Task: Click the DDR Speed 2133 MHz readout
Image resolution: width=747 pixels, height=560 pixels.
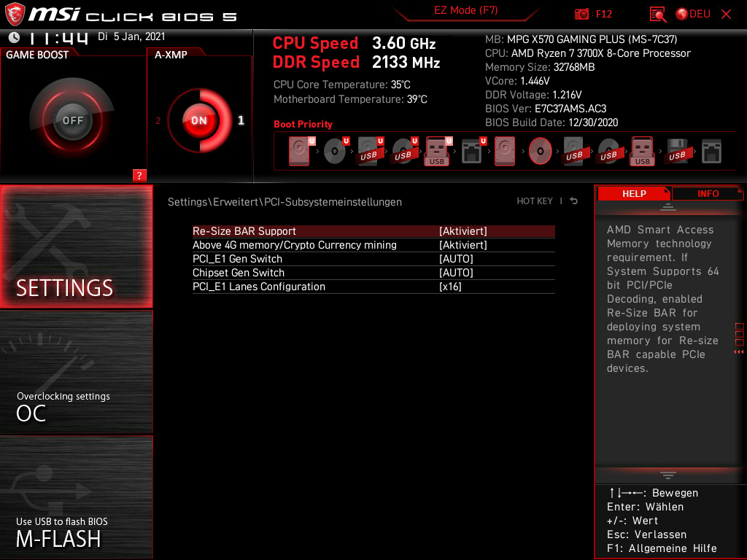Action: click(x=356, y=63)
